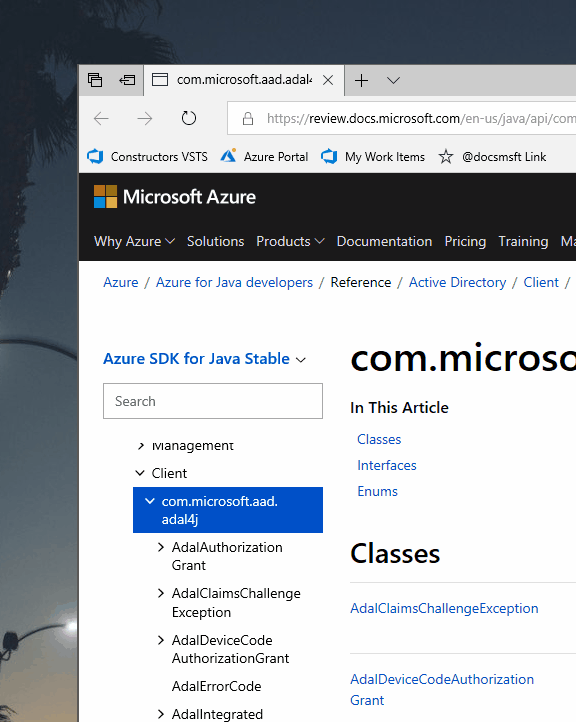Show tab previews chevron

[x=393, y=81]
